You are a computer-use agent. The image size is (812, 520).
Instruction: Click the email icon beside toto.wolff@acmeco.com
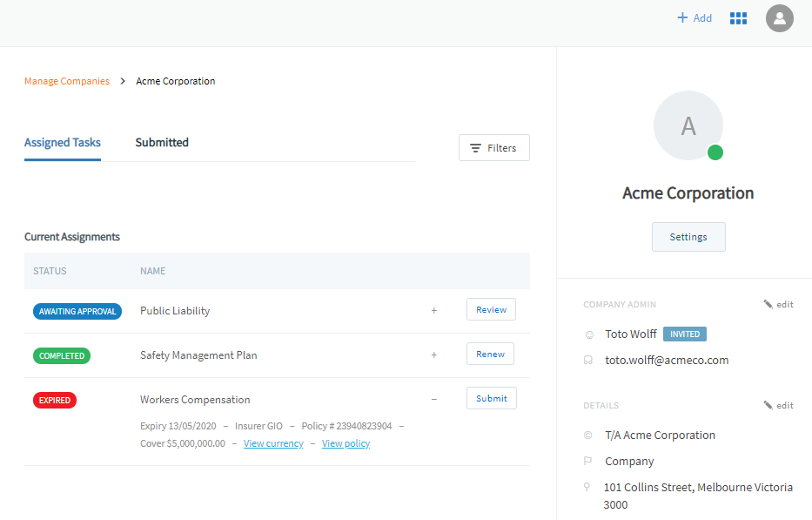[588, 361]
